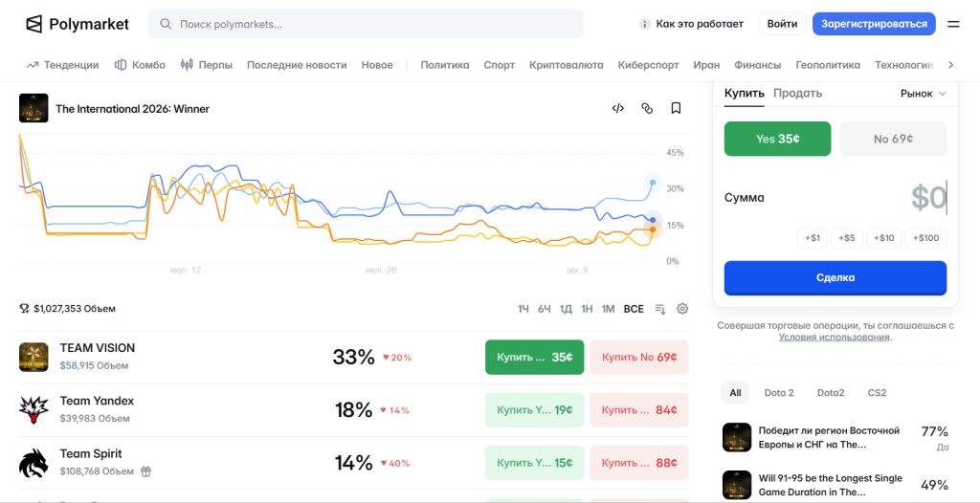Add +$100 to the amount

[926, 238]
